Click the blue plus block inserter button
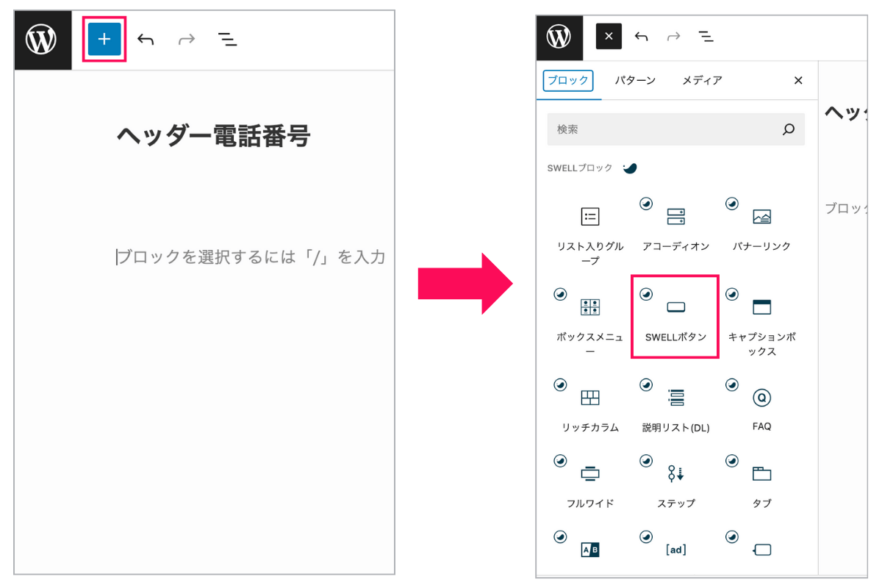The height and width of the screenshot is (588, 882). pyautogui.click(x=104, y=39)
